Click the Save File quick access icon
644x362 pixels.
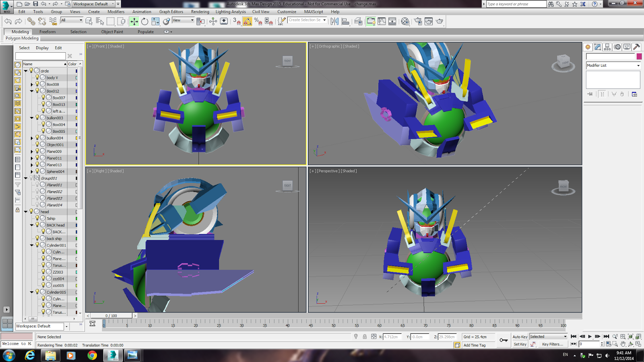click(x=35, y=4)
